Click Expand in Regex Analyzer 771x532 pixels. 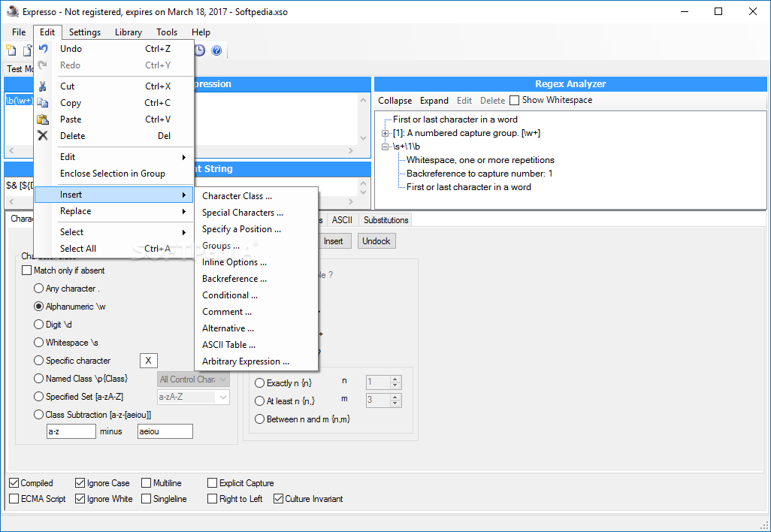[x=434, y=100]
